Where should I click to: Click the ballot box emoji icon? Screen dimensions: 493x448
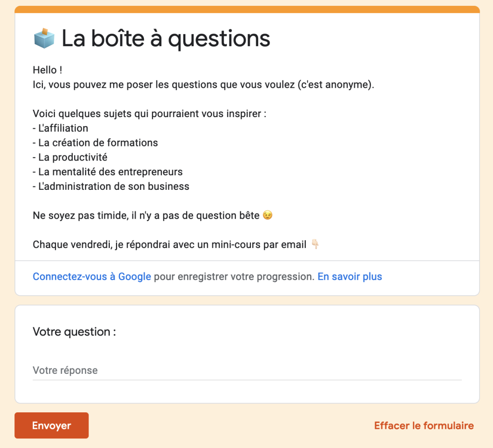coord(44,38)
